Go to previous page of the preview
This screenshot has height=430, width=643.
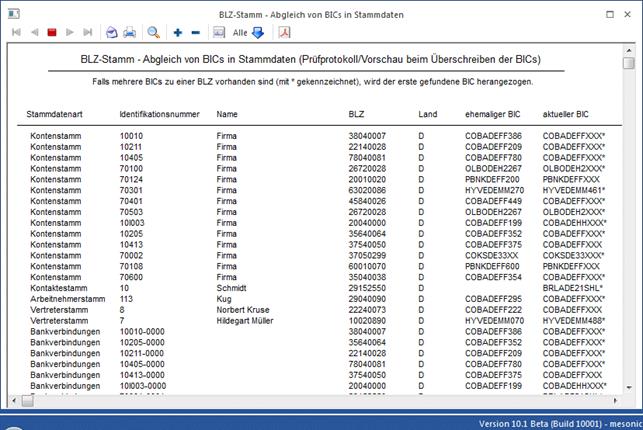click(x=34, y=32)
